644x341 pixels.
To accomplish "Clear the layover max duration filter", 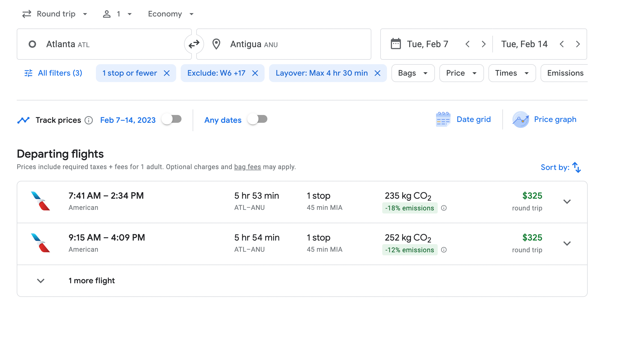I will pyautogui.click(x=377, y=73).
